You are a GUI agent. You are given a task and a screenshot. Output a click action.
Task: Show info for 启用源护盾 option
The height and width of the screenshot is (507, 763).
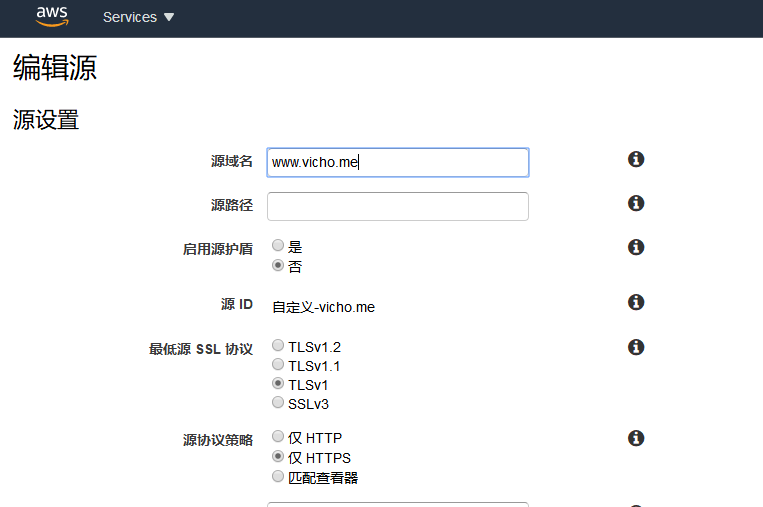tap(635, 247)
